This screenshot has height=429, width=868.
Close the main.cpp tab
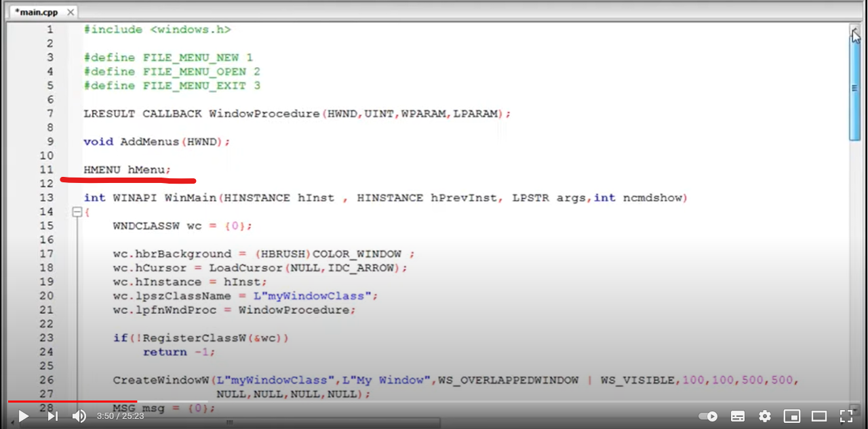tap(71, 12)
